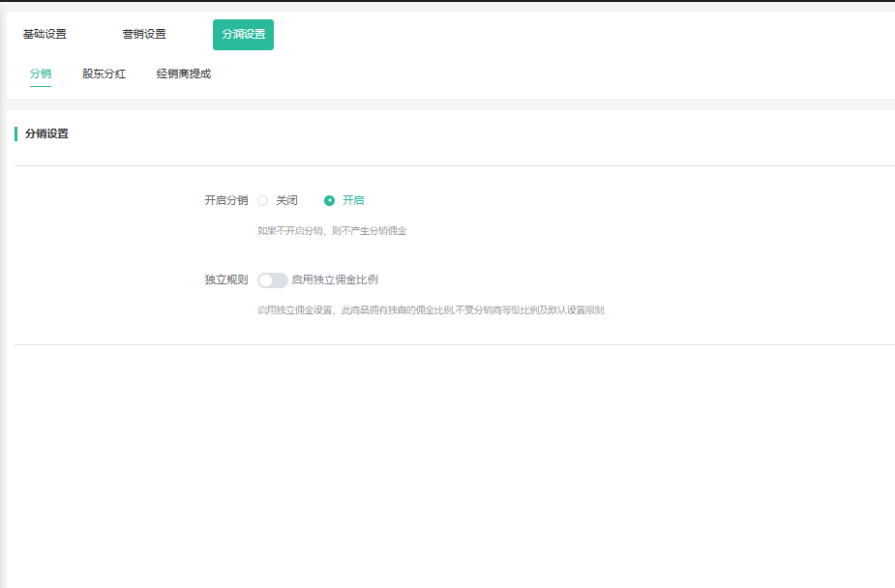895x588 pixels.
Task: Select the 关闭 radio circle
Action: coord(262,200)
